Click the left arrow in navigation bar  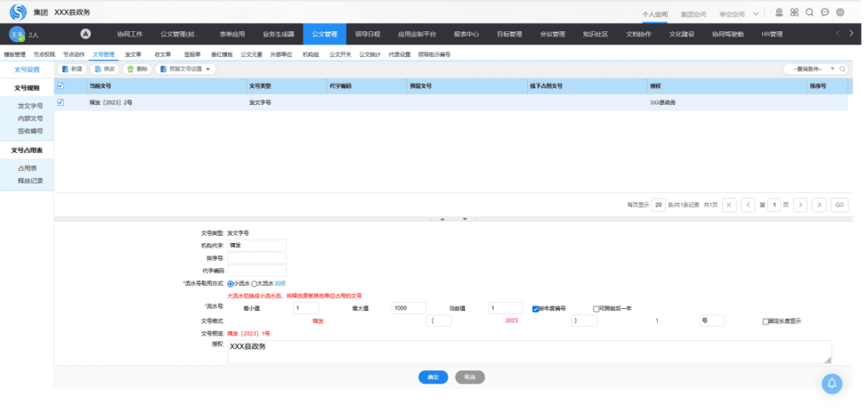838,34
